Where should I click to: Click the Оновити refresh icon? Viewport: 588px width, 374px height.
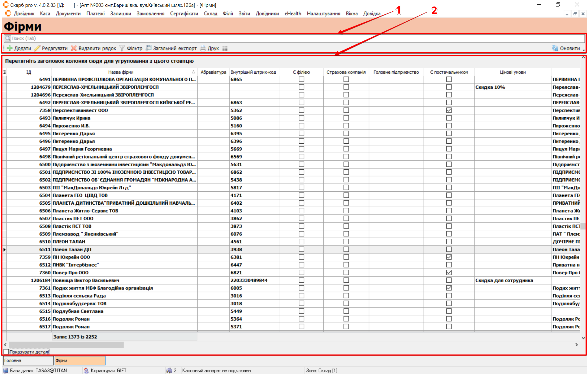tap(555, 48)
